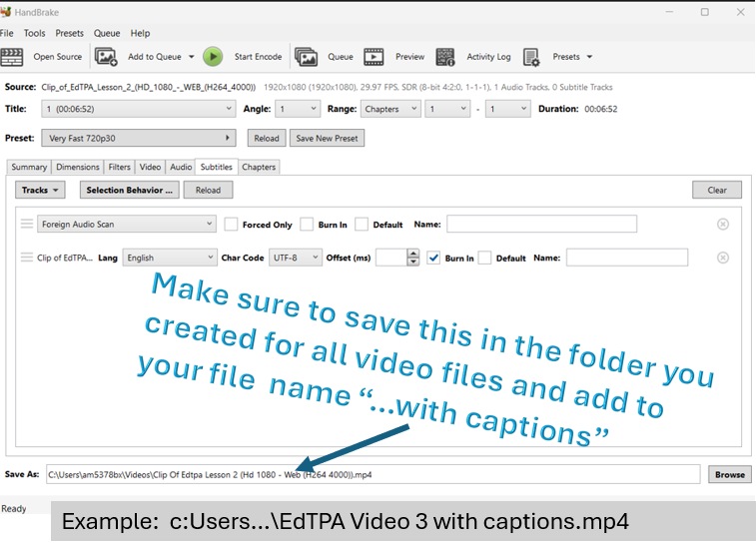Click the Preview film icon
The width and height of the screenshot is (756, 546).
(374, 57)
